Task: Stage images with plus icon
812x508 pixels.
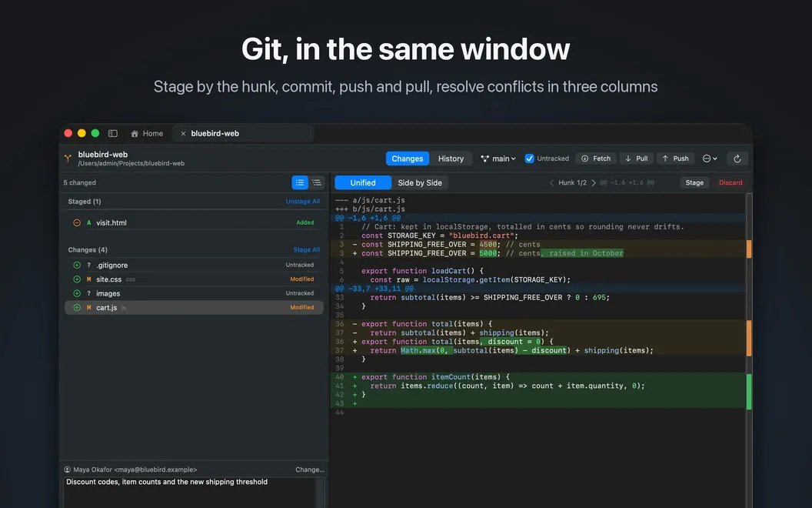Action: point(77,293)
